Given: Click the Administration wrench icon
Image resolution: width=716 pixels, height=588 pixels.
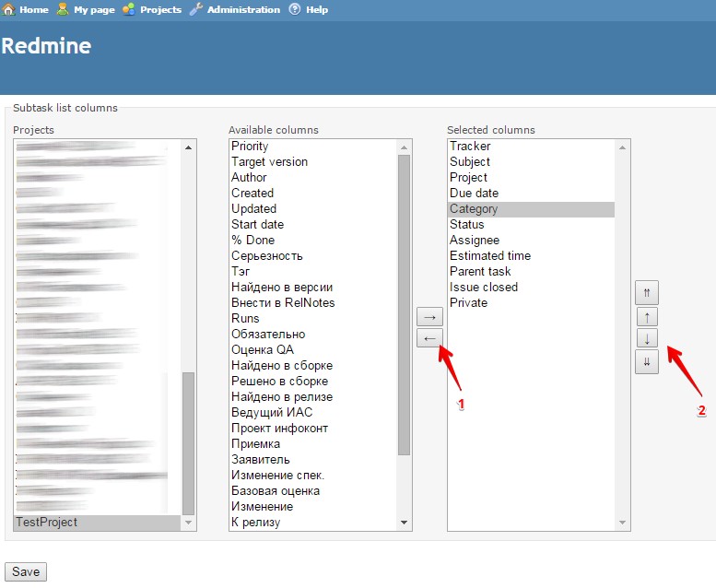Looking at the screenshot, I should coord(196,9).
